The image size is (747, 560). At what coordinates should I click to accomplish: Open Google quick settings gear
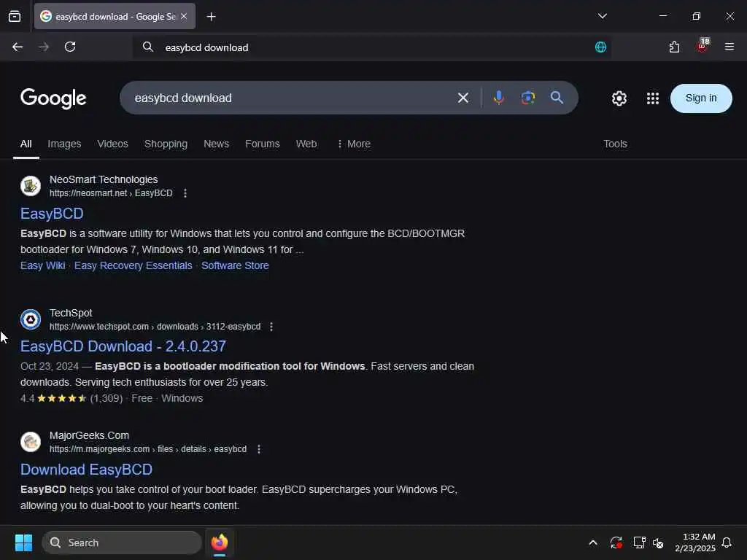pyautogui.click(x=619, y=98)
